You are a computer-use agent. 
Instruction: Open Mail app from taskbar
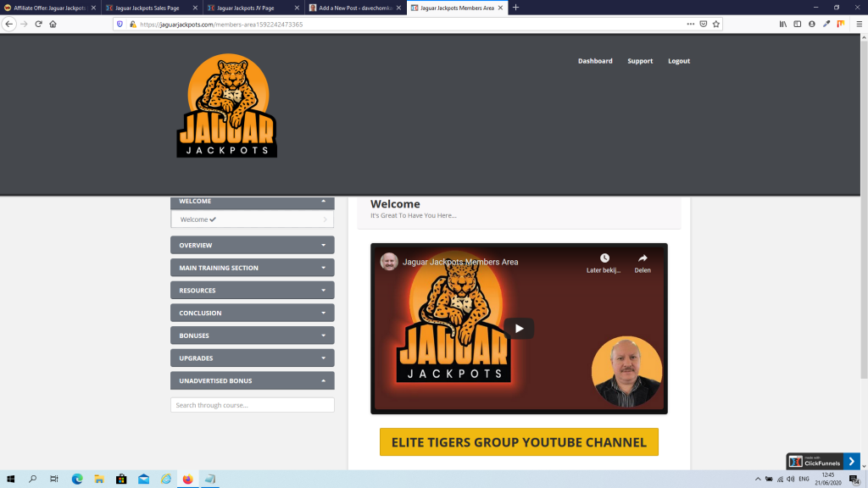point(143,480)
